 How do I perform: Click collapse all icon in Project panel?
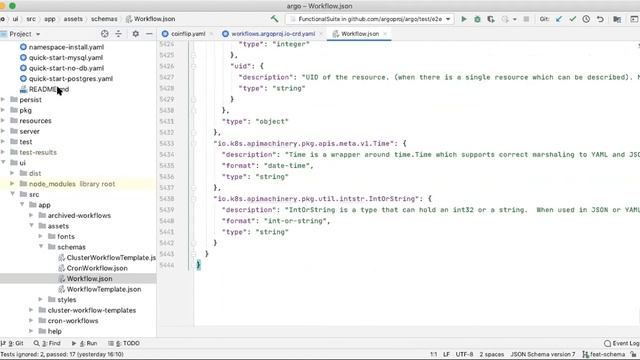(x=118, y=34)
